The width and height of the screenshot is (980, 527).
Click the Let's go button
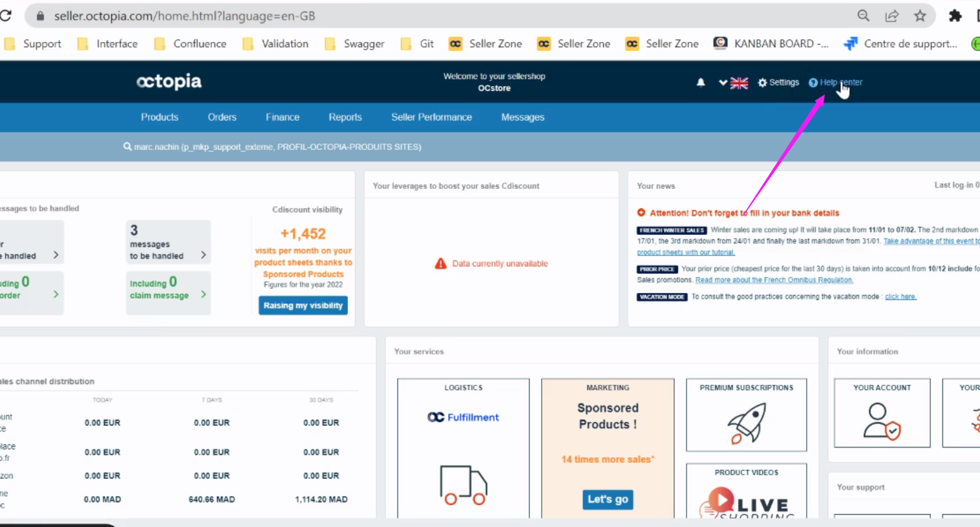point(608,499)
